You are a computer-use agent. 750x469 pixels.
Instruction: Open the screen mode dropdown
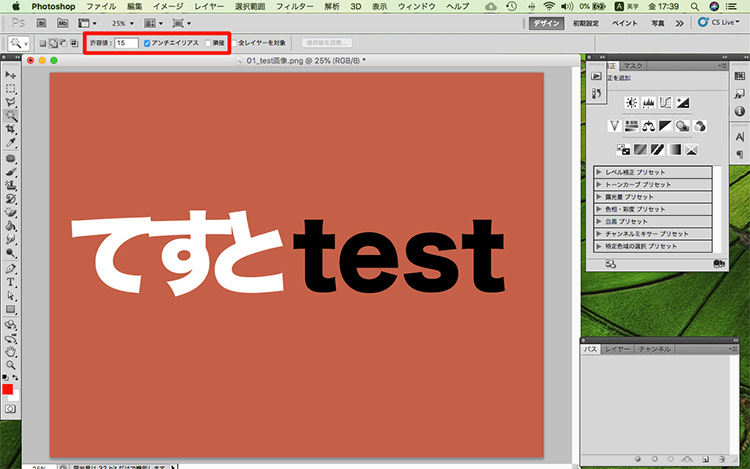pos(182,23)
